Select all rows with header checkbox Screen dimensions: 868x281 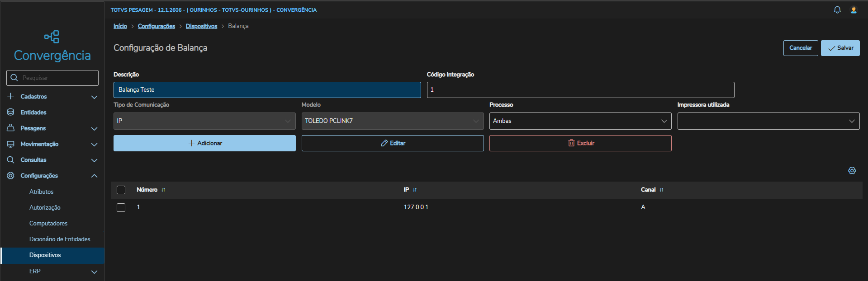[121, 190]
